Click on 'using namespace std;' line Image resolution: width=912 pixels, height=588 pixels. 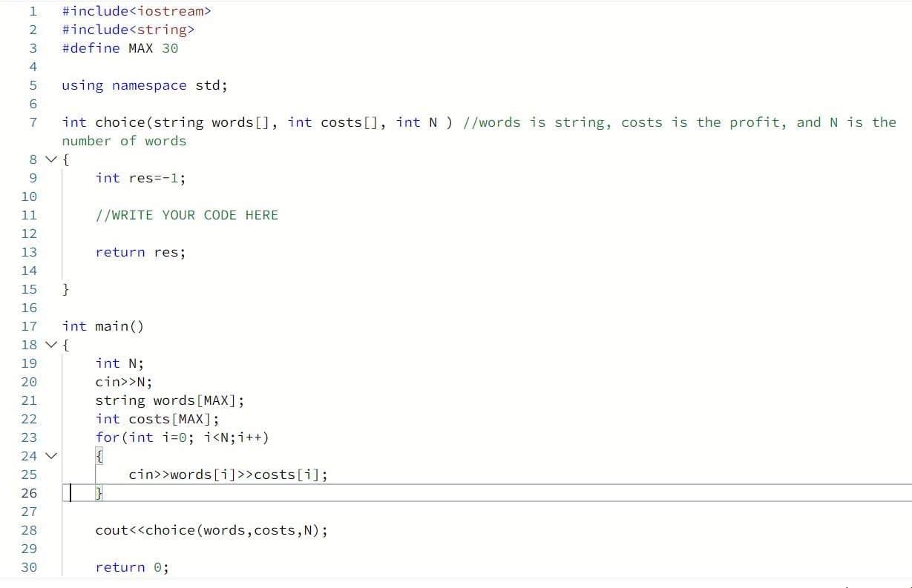click(x=145, y=85)
